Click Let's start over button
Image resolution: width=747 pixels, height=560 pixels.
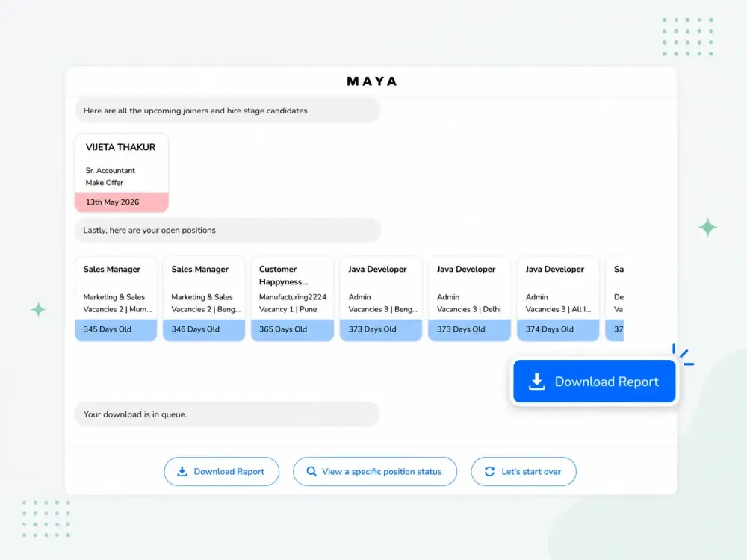(524, 471)
